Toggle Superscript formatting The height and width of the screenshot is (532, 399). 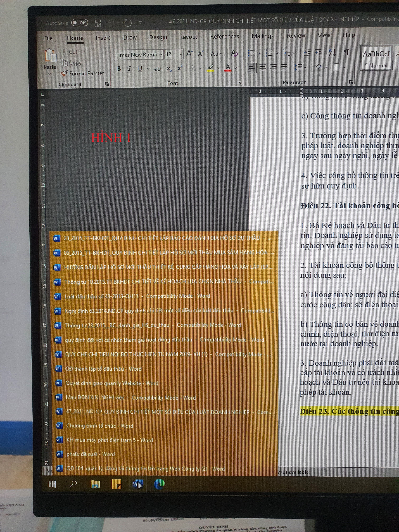pyautogui.click(x=180, y=68)
